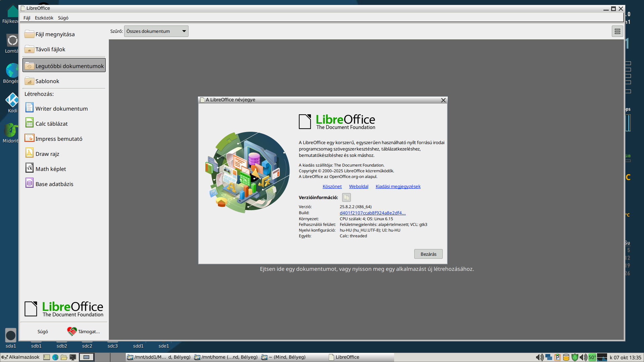Open a new Draw rajz
Viewport: 644px width, 362px height.
pos(47,154)
